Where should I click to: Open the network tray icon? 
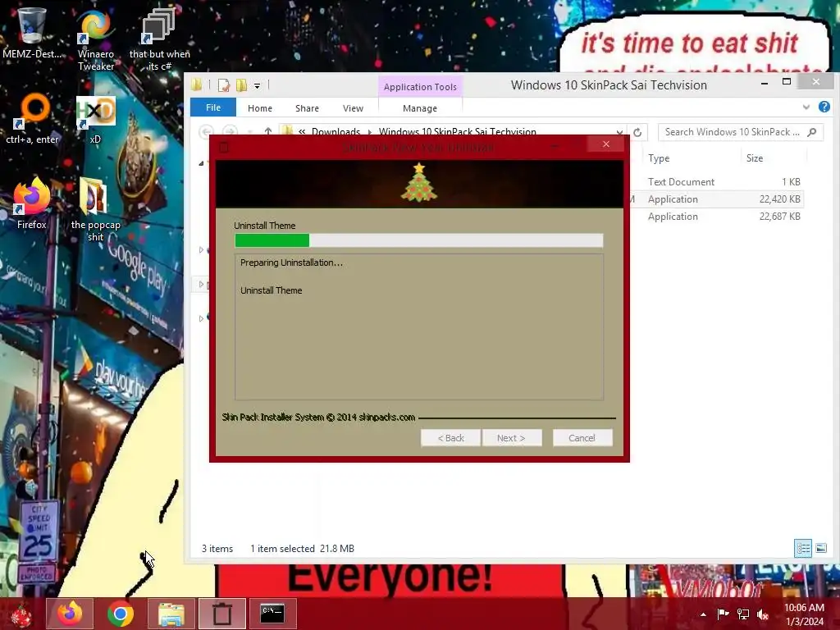click(x=743, y=614)
